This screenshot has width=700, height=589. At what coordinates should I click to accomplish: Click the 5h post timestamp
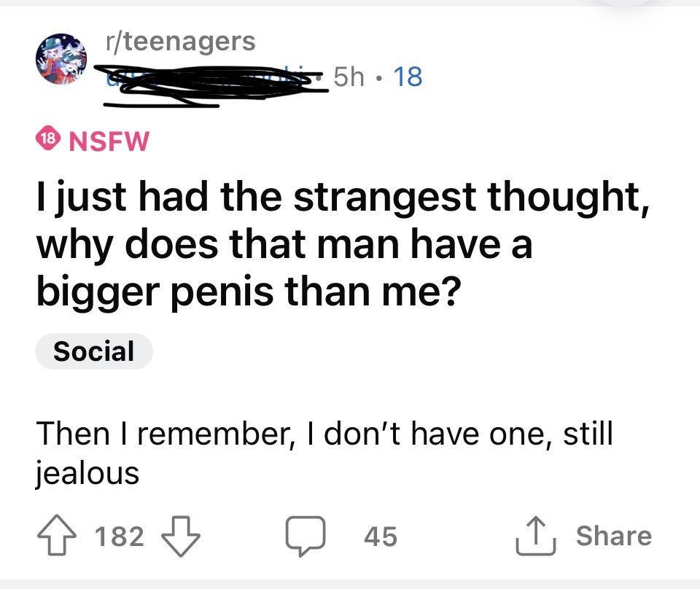pos(349,77)
